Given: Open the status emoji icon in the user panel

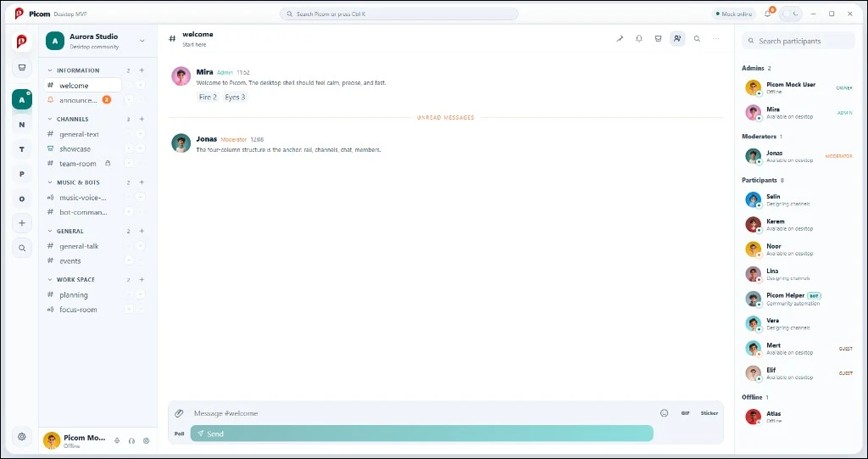Looking at the screenshot, I should pyautogui.click(x=146, y=440).
